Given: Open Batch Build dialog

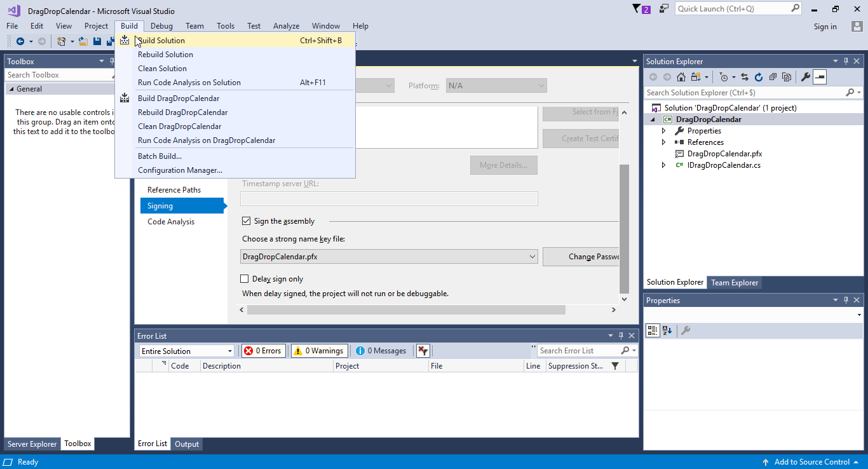Looking at the screenshot, I should click(x=235, y=156).
